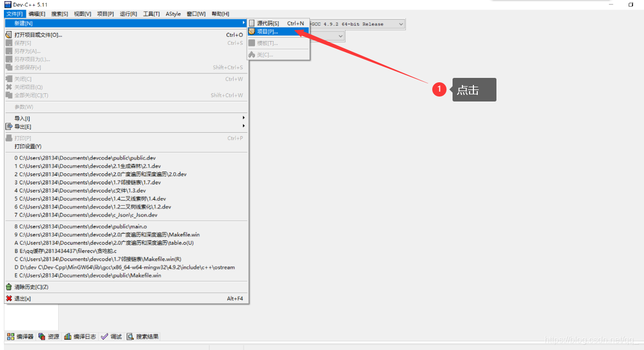Image resolution: width=644 pixels, height=350 pixels.
Task: Open recent file c文件\1.3.dev
Action: click(x=126, y=190)
